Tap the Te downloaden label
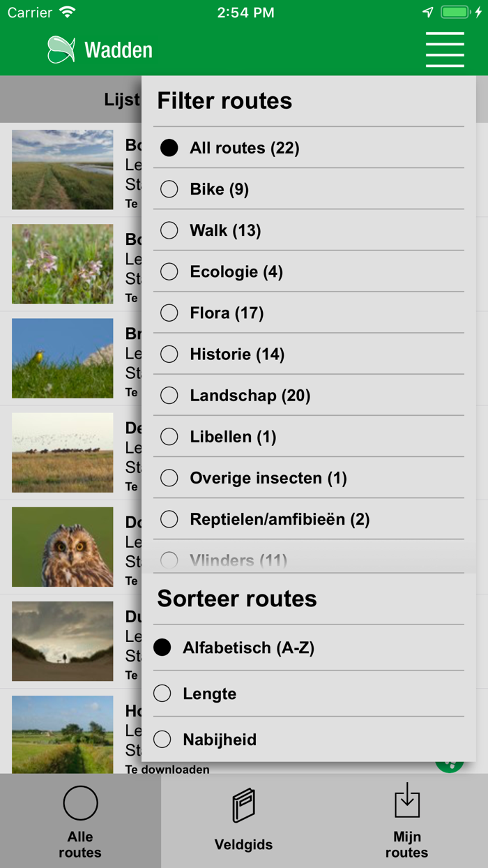Viewport: 488px width, 868px height. [167, 769]
